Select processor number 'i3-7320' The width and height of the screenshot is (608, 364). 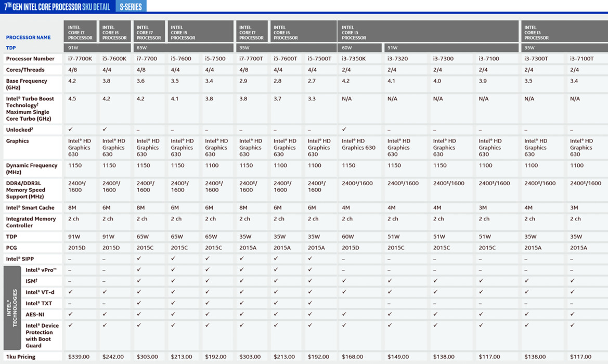[x=397, y=59]
